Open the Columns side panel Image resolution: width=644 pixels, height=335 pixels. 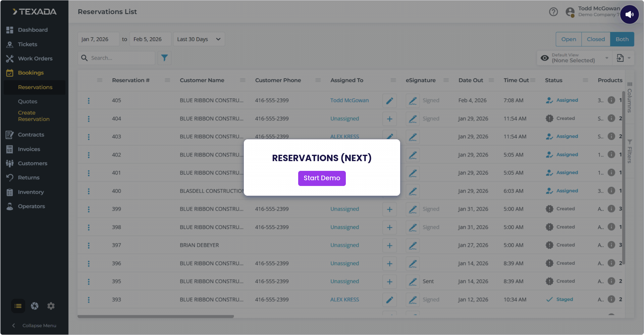(630, 97)
